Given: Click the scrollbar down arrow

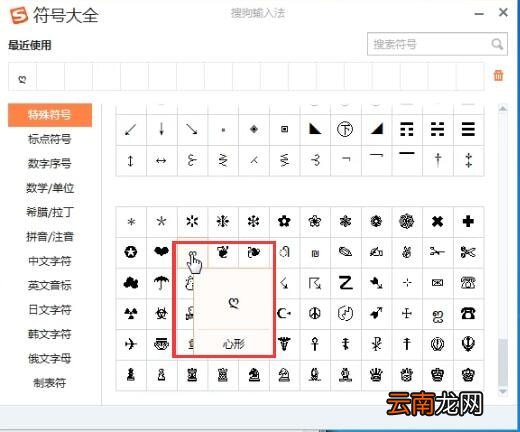Looking at the screenshot, I should pyautogui.click(x=503, y=391).
